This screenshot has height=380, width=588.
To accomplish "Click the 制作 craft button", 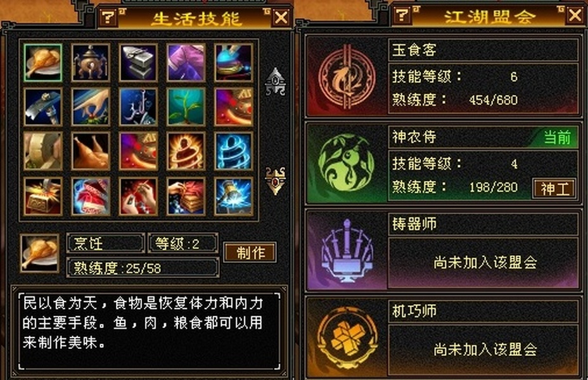I will tap(250, 253).
